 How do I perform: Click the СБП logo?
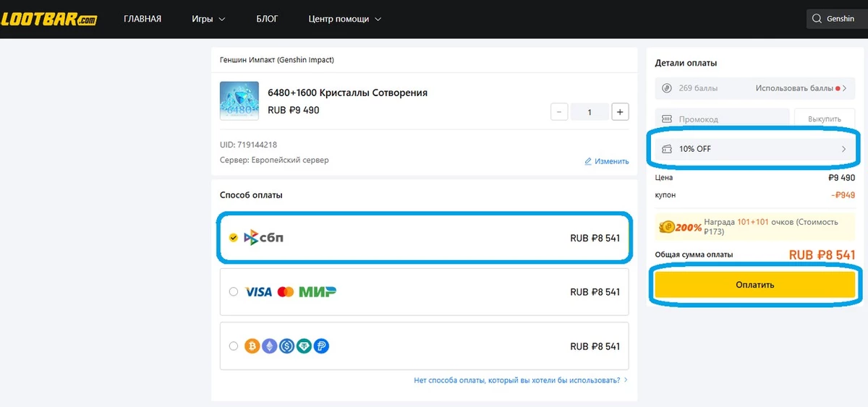[263, 237]
